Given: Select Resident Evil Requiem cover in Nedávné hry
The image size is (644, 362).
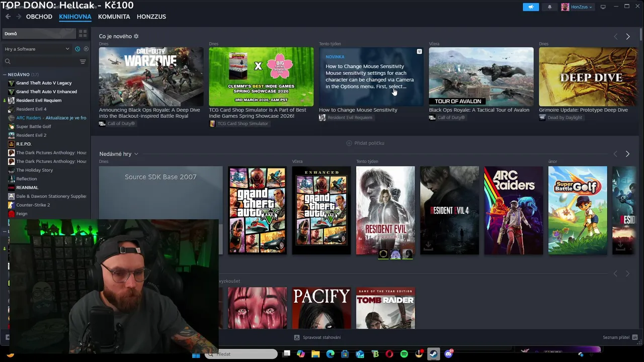Looking at the screenshot, I should 385,210.
